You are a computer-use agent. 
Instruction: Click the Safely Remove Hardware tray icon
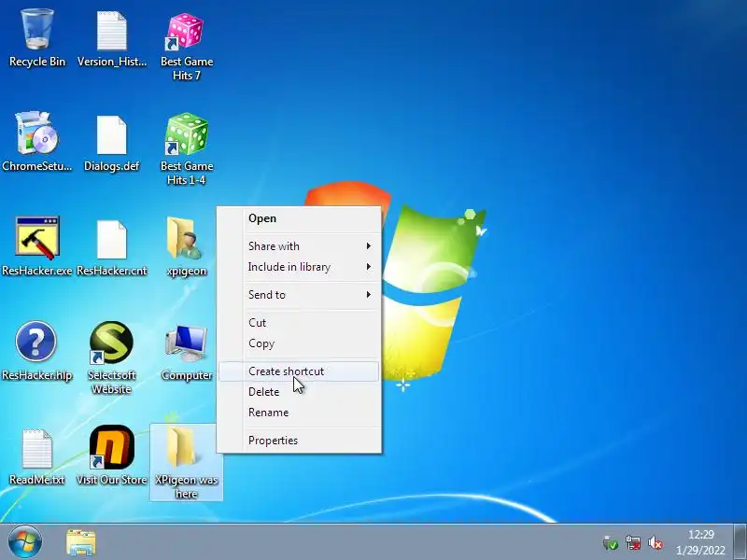click(x=611, y=543)
